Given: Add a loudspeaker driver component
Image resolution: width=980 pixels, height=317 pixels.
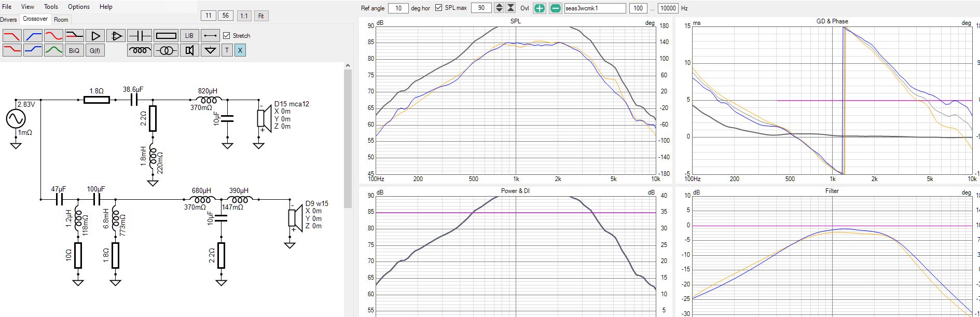Looking at the screenshot, I should click(189, 50).
